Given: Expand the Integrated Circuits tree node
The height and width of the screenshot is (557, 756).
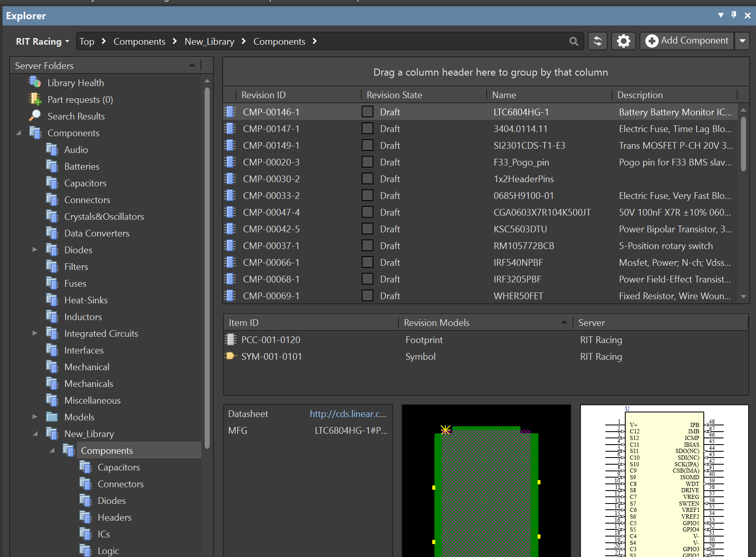Looking at the screenshot, I should (35, 333).
